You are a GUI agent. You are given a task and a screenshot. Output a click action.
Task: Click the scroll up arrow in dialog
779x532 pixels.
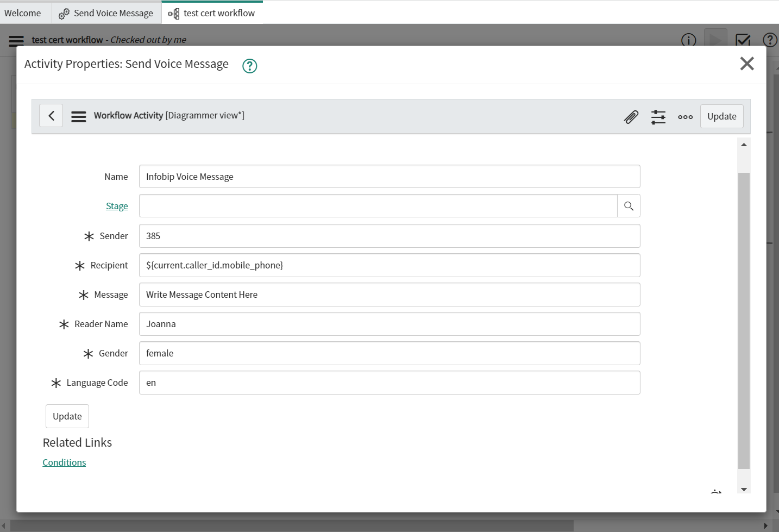(x=744, y=145)
